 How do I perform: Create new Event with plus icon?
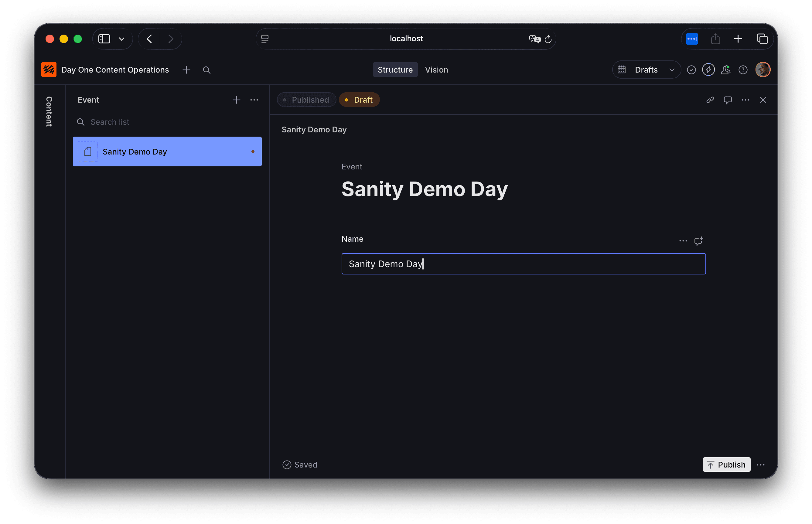pyautogui.click(x=236, y=100)
